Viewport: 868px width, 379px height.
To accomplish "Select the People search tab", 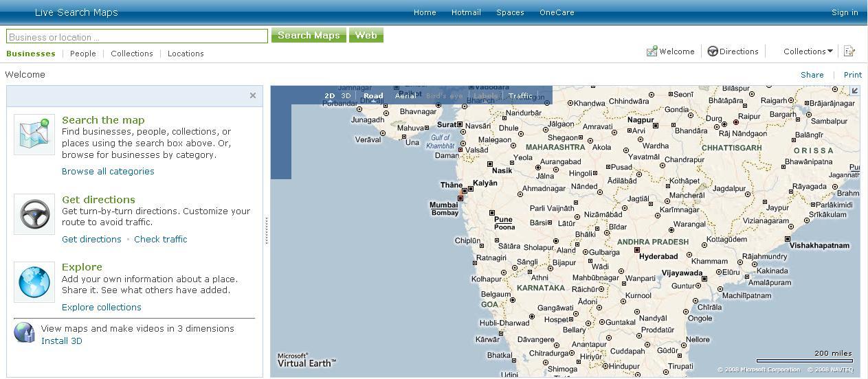I will point(83,54).
